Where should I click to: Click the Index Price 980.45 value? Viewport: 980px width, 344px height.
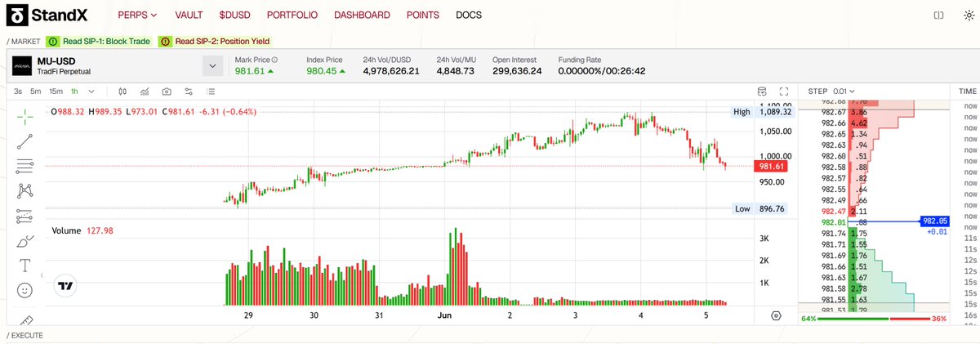click(x=325, y=71)
